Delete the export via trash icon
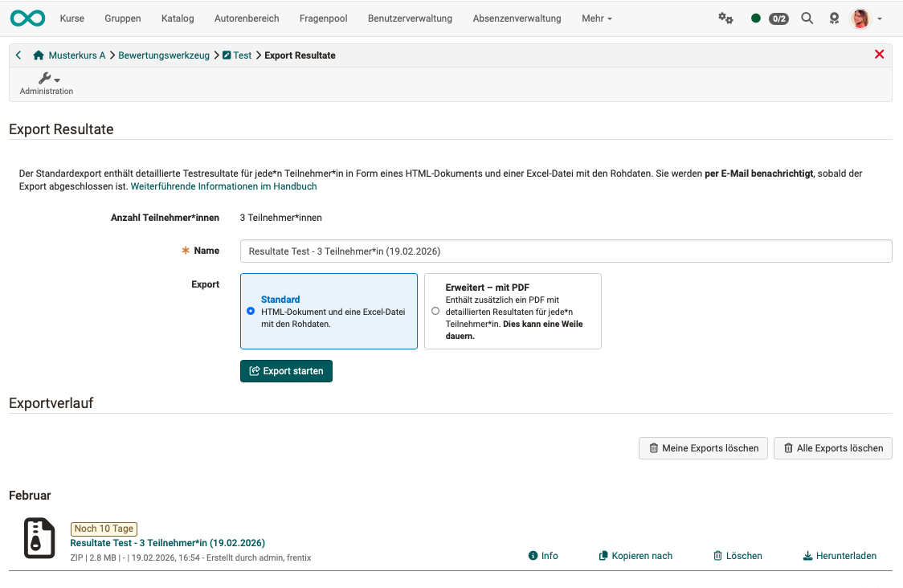The width and height of the screenshot is (903, 588). point(715,555)
